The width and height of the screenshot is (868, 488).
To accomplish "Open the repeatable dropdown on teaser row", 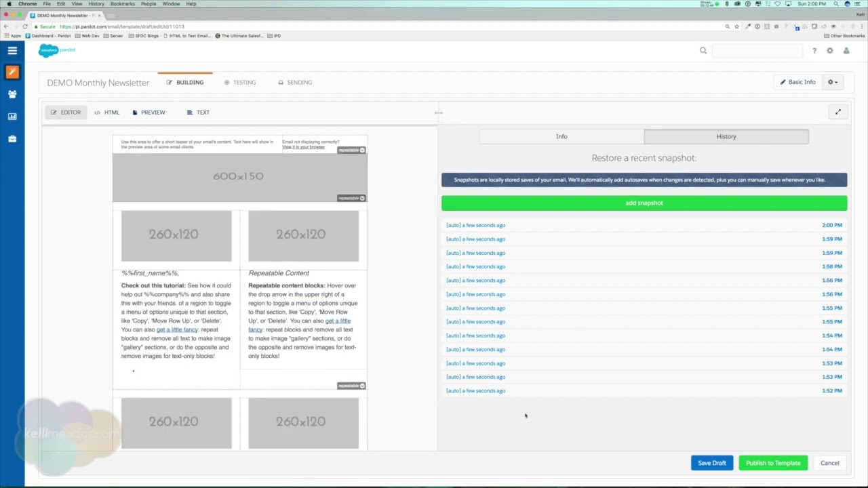I will point(352,150).
